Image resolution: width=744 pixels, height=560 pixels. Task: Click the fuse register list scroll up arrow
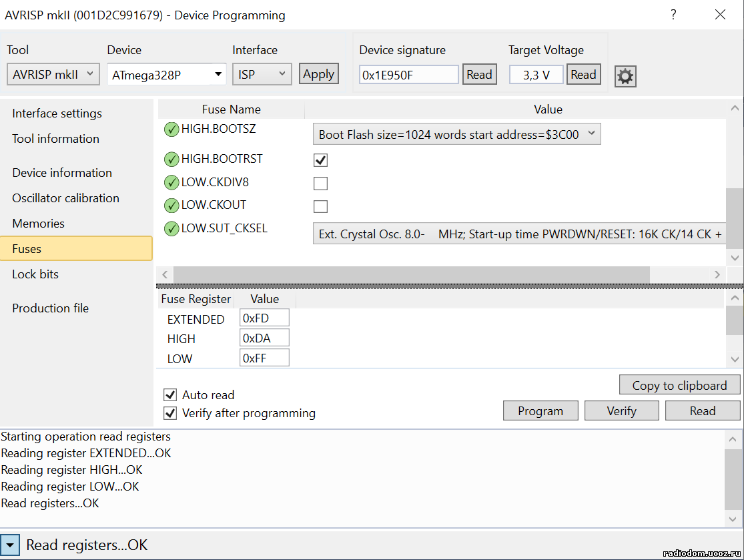point(735,298)
